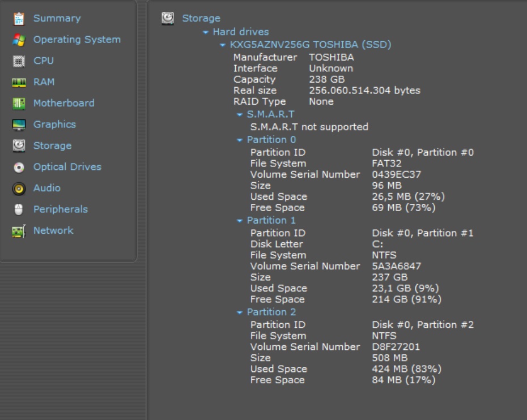Screen dimensions: 527x420
Task: Go to the Motherboard section
Action: tap(63, 103)
